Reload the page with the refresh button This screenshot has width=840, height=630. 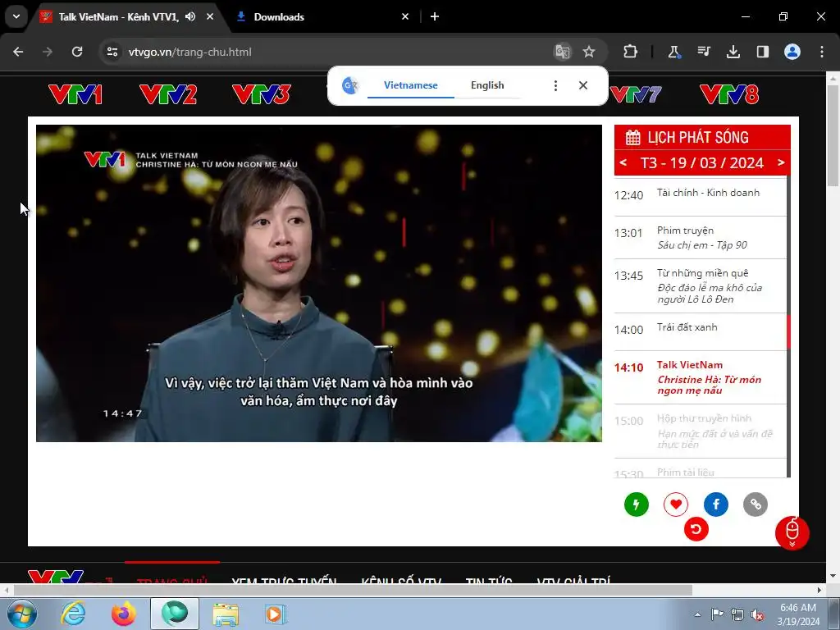tap(77, 52)
